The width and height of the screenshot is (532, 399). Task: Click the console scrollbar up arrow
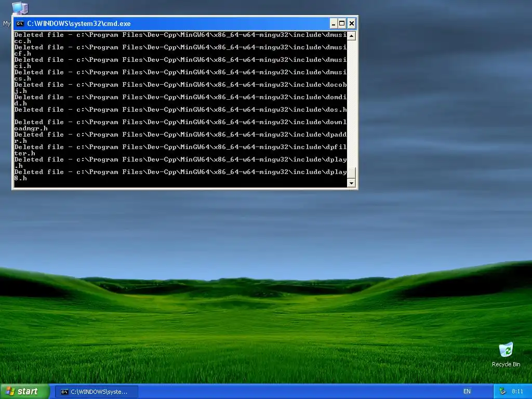coord(351,36)
